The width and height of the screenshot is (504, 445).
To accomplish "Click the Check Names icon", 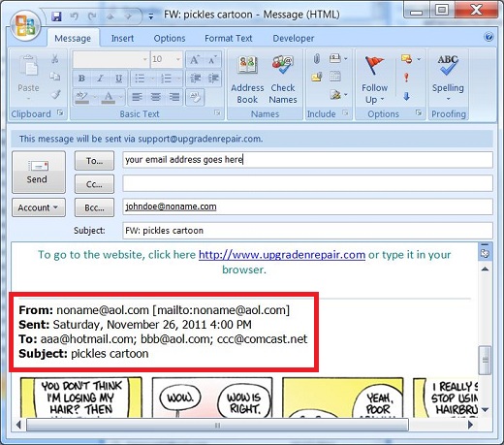I will (283, 79).
